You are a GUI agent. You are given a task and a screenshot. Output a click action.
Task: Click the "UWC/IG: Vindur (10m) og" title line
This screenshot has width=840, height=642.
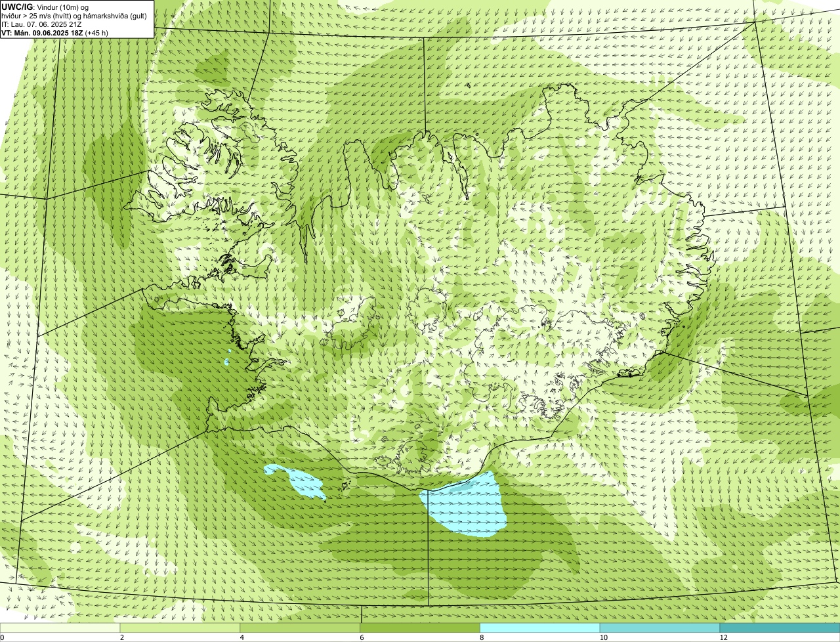click(45, 7)
